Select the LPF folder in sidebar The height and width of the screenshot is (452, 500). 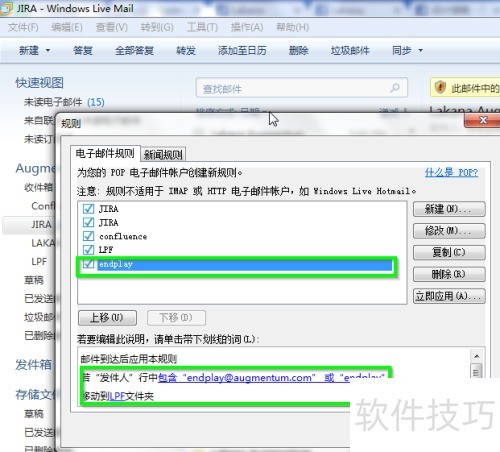point(39,262)
